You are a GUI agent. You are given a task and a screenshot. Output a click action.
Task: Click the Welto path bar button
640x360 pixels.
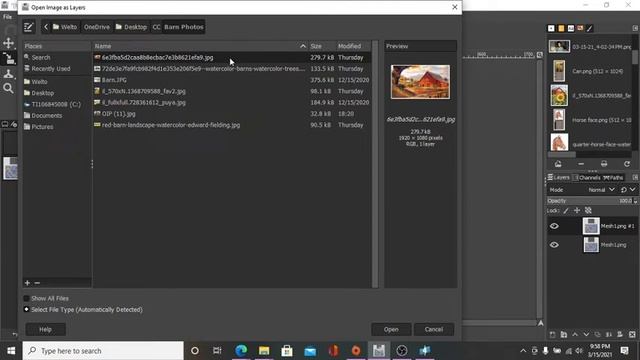[x=65, y=27]
